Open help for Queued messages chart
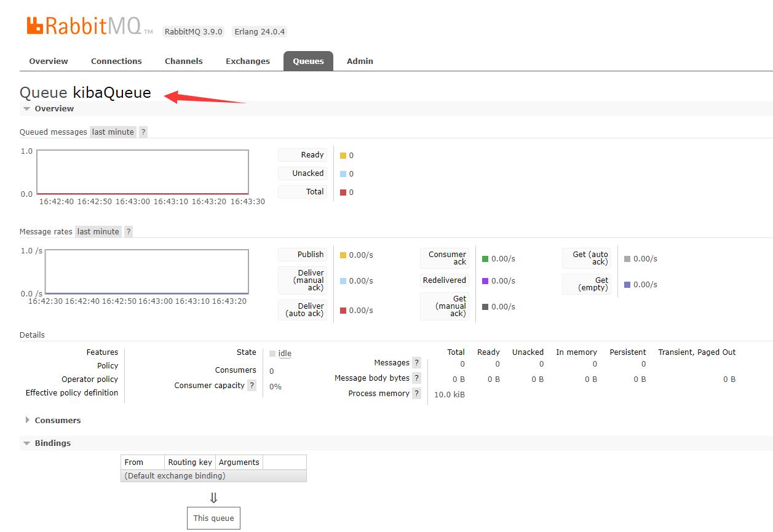773x532 pixels. click(143, 132)
